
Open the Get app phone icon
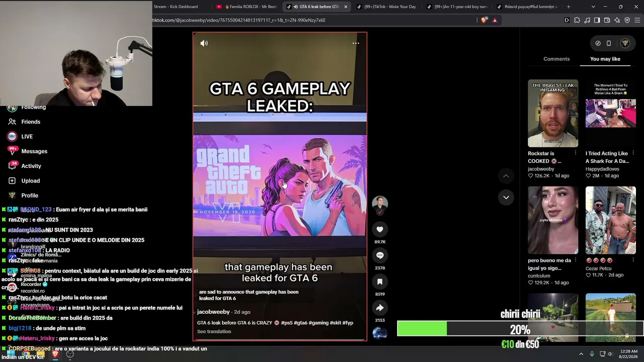click(x=609, y=43)
